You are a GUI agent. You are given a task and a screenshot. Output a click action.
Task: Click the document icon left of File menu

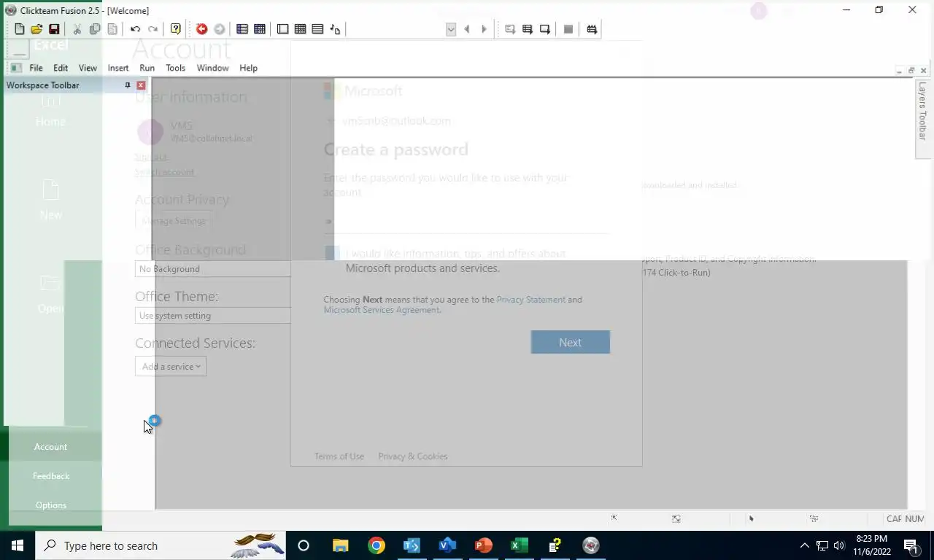[16, 68]
